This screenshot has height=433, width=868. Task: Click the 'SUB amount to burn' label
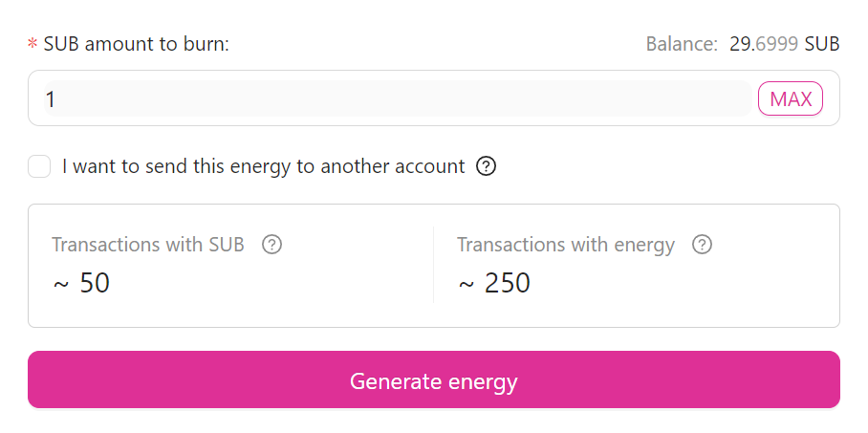(x=137, y=44)
